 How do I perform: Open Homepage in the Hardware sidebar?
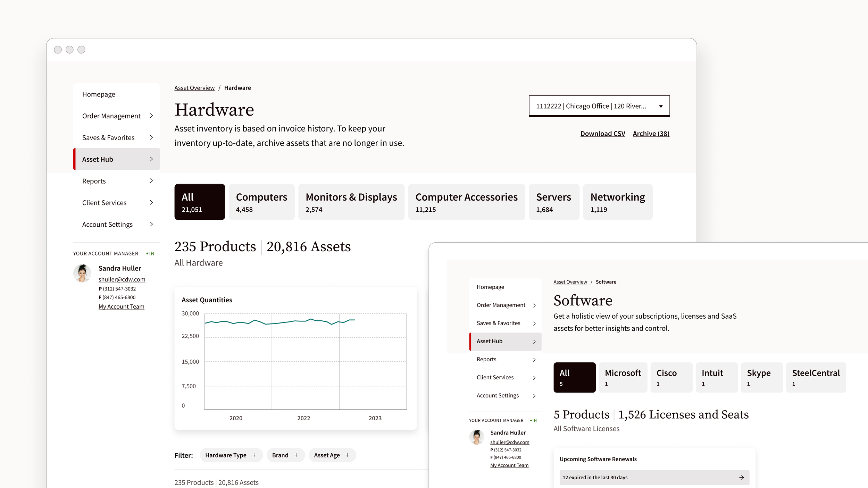[x=99, y=94]
